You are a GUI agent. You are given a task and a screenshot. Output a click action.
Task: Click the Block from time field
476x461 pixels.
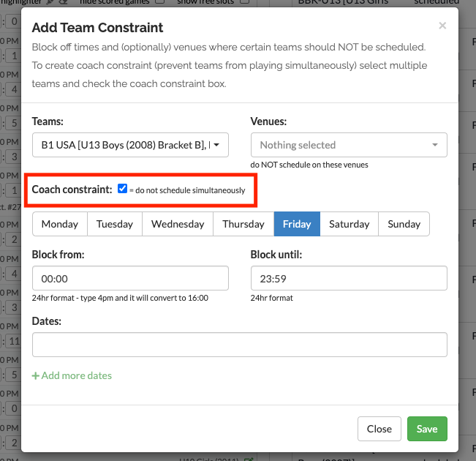click(131, 278)
